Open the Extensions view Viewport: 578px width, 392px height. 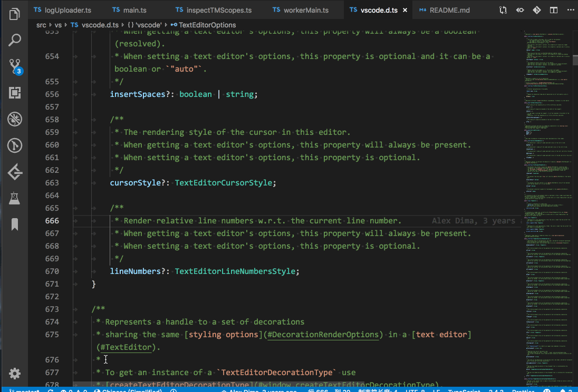14,93
